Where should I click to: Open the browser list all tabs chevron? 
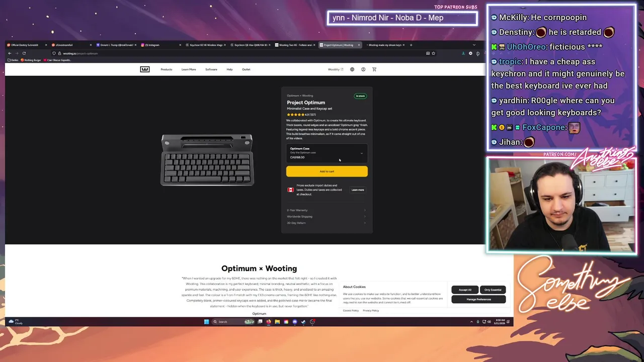point(474,45)
